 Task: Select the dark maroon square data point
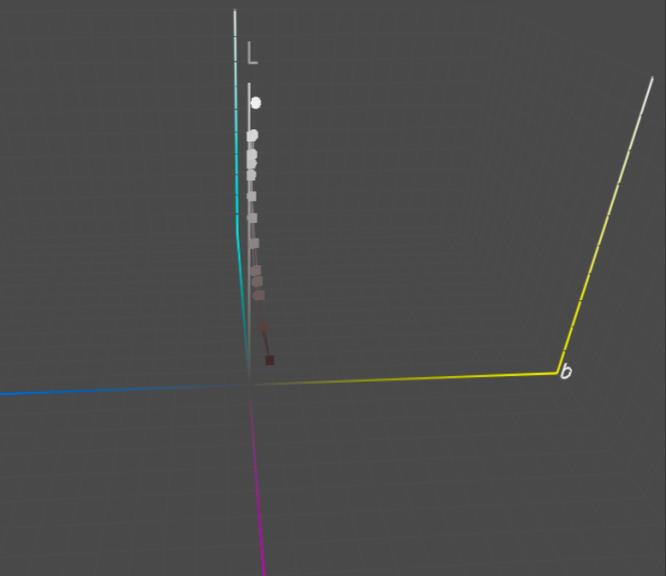270,360
